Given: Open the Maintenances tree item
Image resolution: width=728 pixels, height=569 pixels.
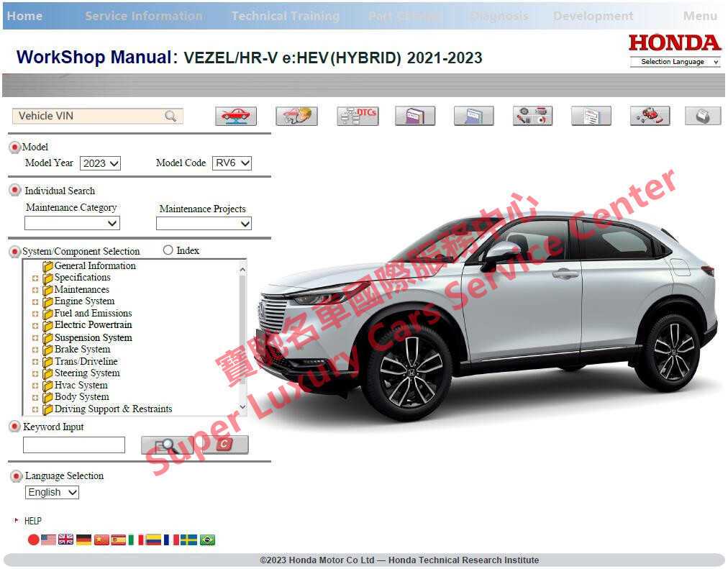Looking at the screenshot, I should 82,290.
